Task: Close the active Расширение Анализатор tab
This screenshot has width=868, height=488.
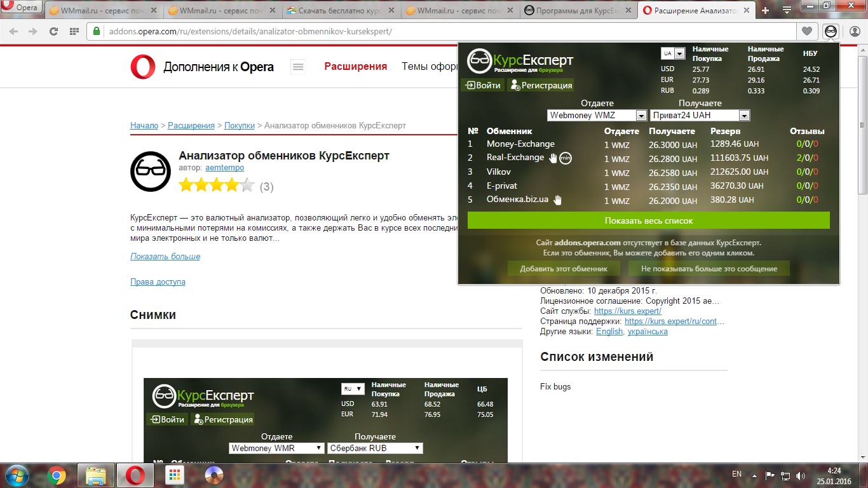Action: click(x=747, y=10)
